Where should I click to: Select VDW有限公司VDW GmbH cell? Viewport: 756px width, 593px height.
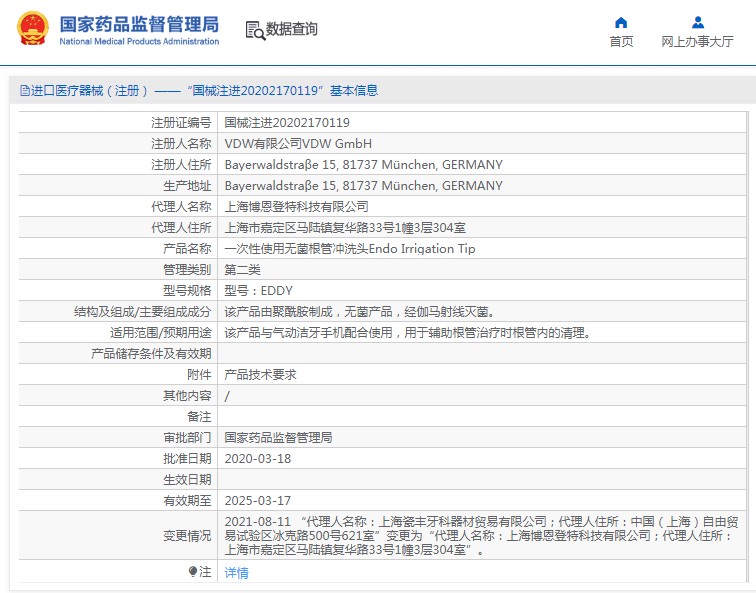click(298, 144)
